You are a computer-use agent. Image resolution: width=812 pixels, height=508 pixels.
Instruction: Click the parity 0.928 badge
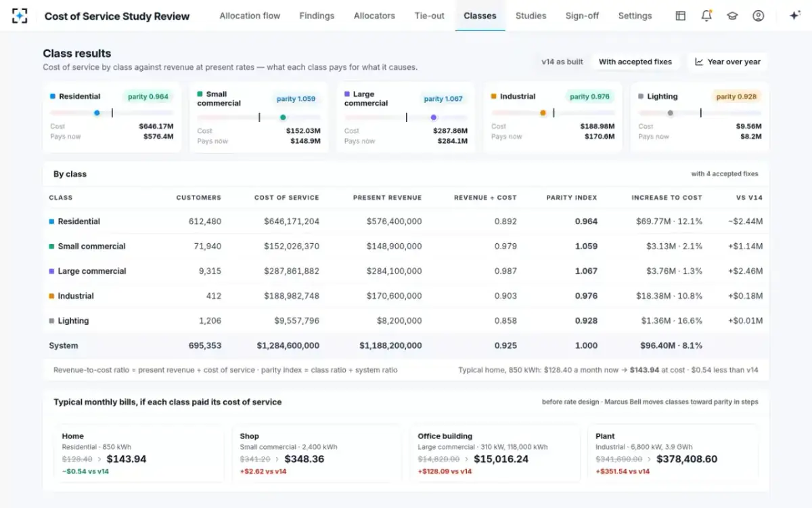(736, 96)
